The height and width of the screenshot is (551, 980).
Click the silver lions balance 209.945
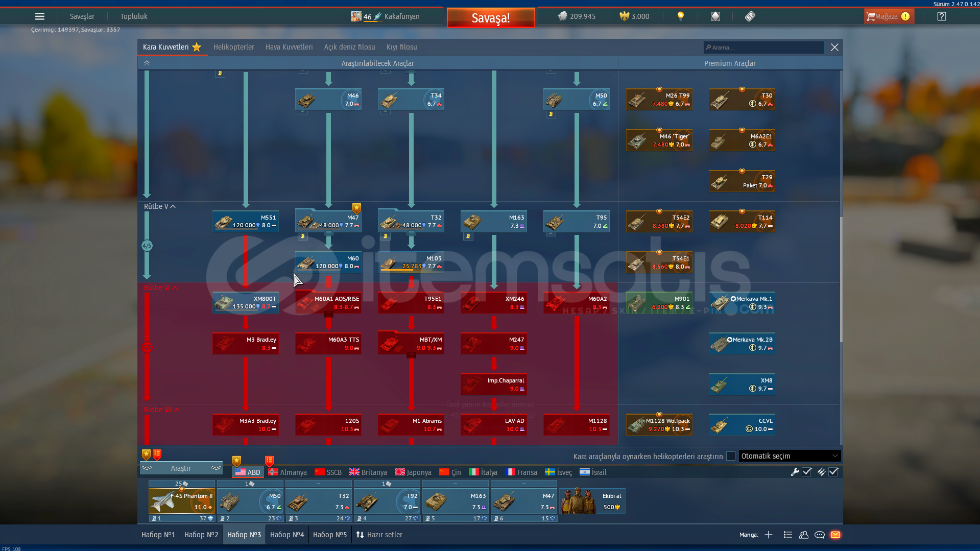point(577,16)
